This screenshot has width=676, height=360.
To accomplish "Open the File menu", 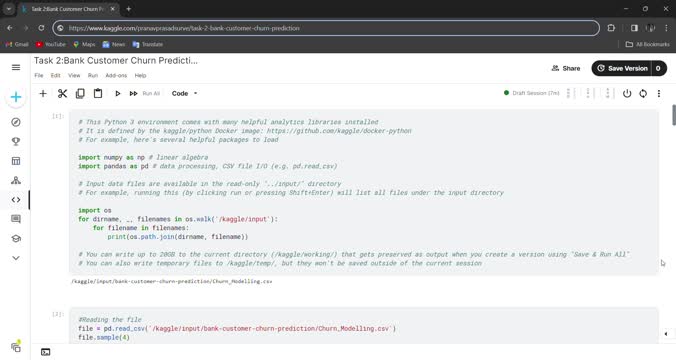I will pos(39,75).
